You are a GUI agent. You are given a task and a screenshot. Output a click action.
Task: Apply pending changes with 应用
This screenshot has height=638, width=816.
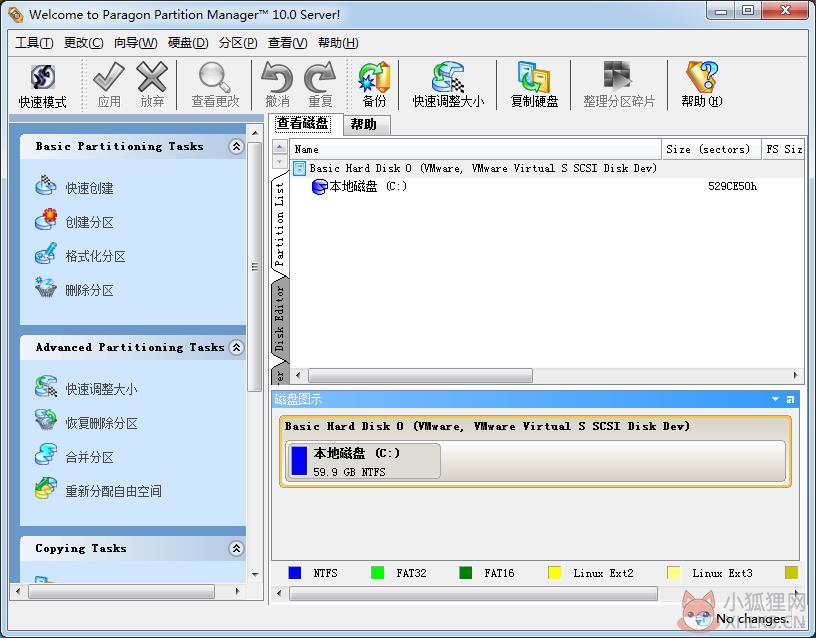pyautogui.click(x=109, y=85)
